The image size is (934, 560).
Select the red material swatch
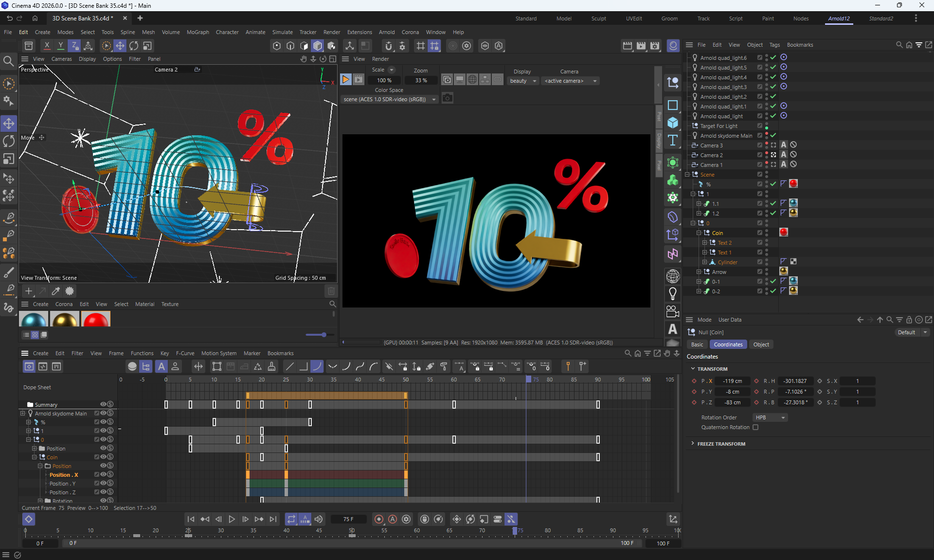pyautogui.click(x=96, y=320)
